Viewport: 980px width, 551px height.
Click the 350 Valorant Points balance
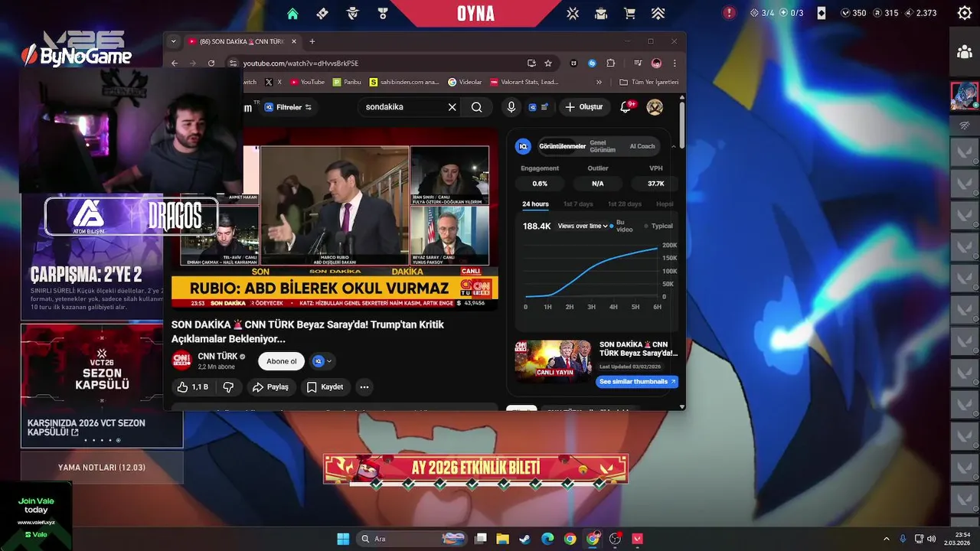click(853, 12)
